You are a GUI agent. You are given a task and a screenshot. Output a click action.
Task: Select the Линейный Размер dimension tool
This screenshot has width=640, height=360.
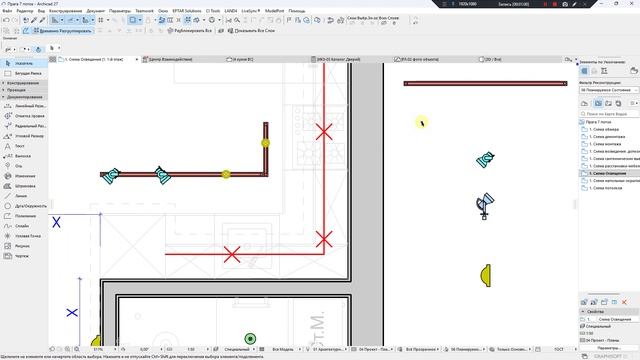24,106
